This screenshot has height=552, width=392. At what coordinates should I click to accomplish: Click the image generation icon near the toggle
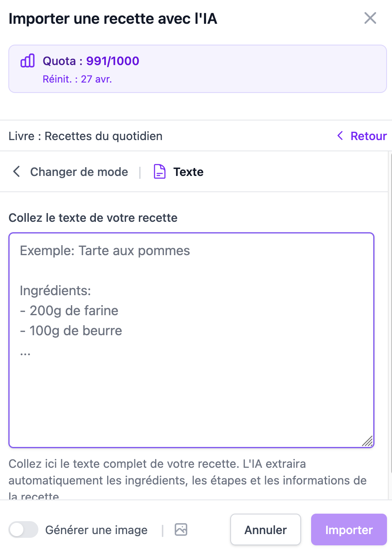pos(181,529)
